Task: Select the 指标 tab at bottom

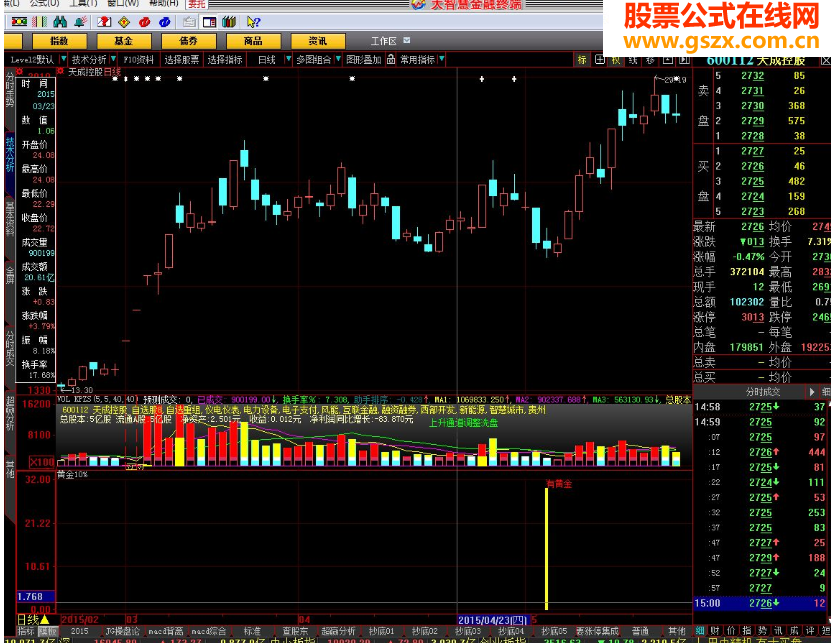Action: [x=26, y=631]
